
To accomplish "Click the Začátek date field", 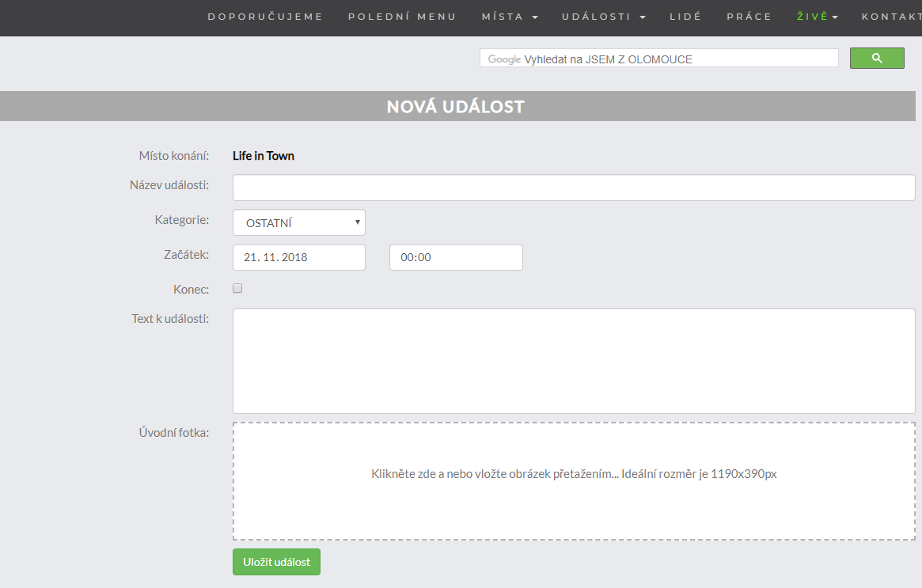I will tap(299, 257).
